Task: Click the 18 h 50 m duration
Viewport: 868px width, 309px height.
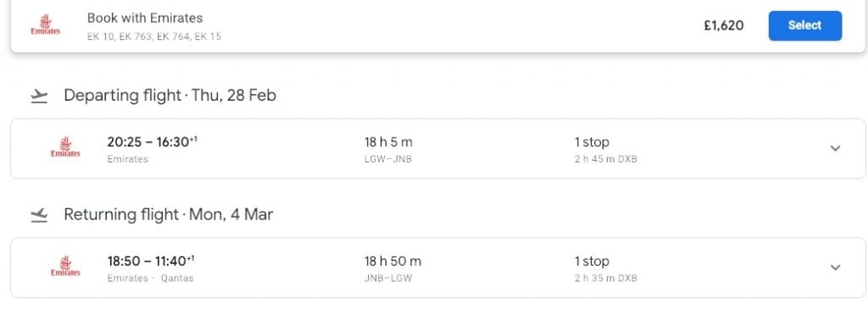Action: [392, 261]
